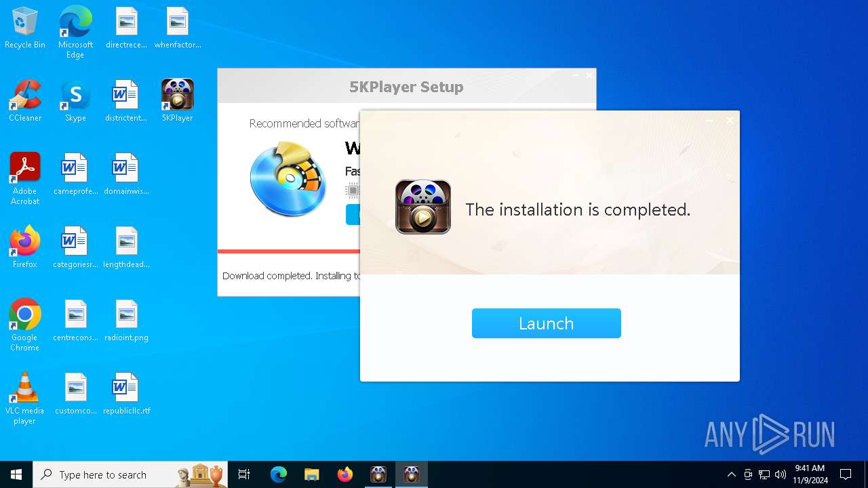
Task: Select the Microsoft Edge desktop shortcut
Action: (75, 33)
